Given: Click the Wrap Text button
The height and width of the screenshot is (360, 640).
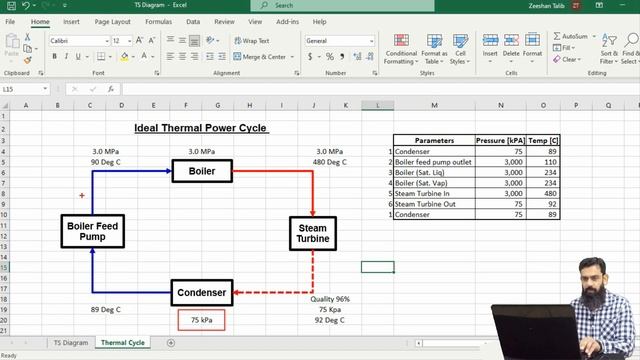Looking at the screenshot, I should pyautogui.click(x=251, y=41).
